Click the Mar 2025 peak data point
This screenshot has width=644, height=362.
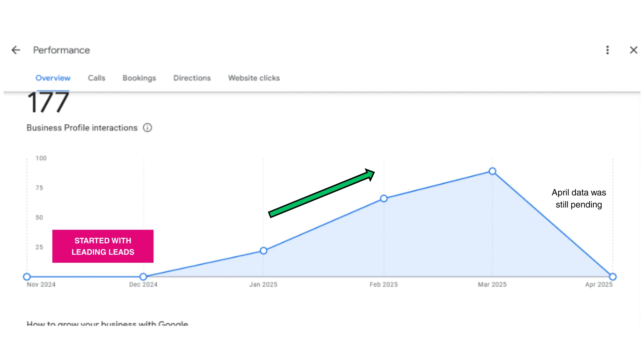pos(492,171)
